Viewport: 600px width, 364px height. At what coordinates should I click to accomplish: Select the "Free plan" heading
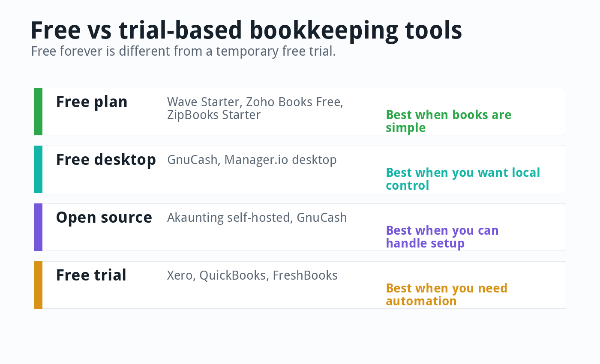(92, 102)
